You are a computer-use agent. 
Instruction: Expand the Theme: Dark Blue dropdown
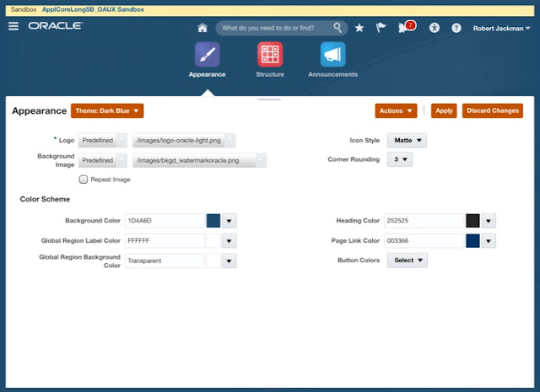pyautogui.click(x=107, y=110)
